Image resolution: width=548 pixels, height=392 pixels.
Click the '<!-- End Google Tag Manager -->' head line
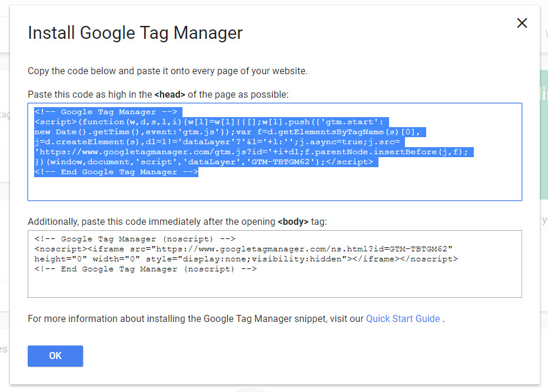pyautogui.click(x=117, y=172)
